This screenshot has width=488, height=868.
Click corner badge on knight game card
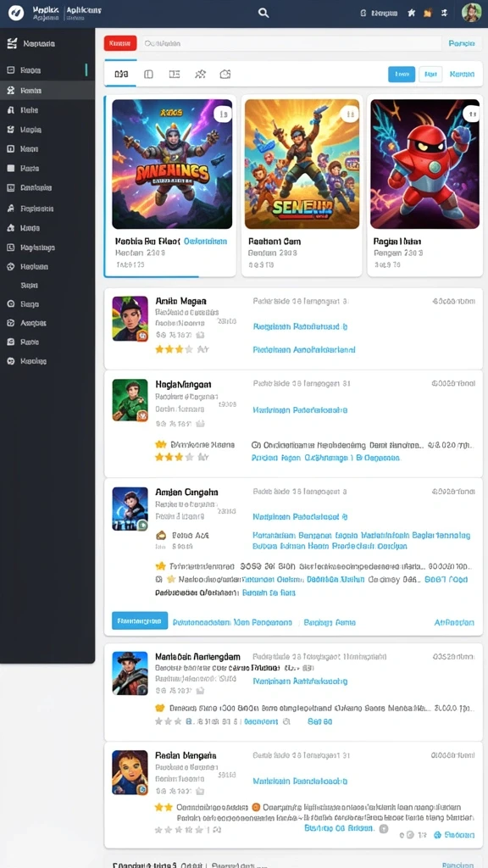[223, 114]
